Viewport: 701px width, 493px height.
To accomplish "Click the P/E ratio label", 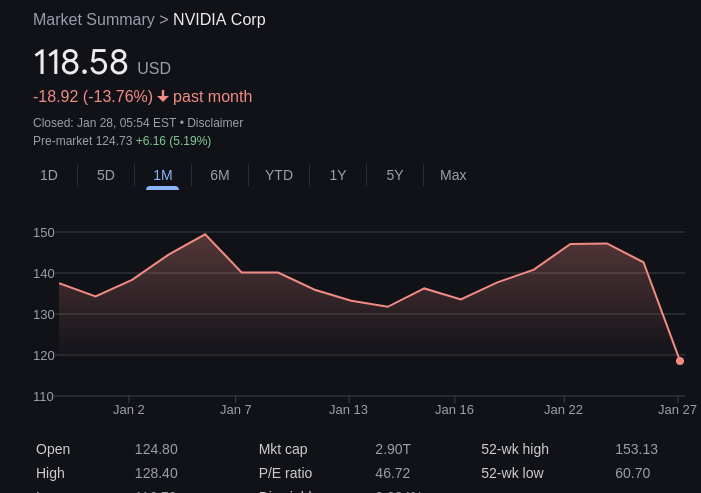I will (285, 473).
